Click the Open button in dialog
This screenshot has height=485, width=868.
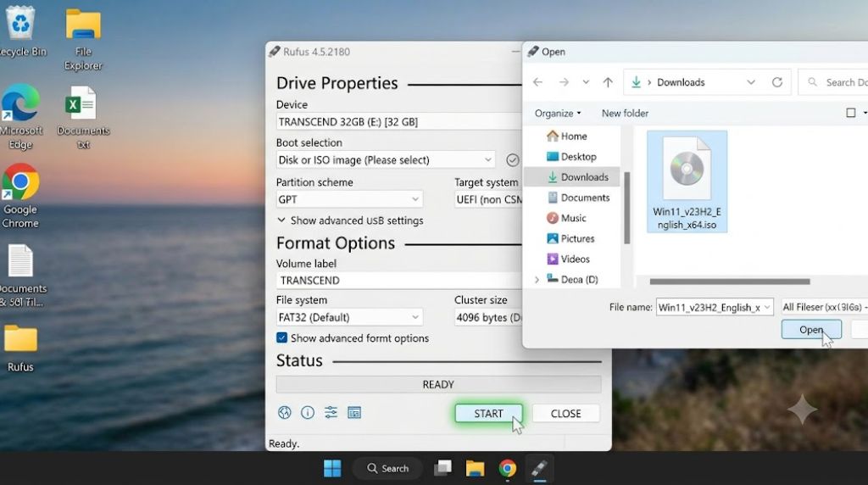click(811, 330)
